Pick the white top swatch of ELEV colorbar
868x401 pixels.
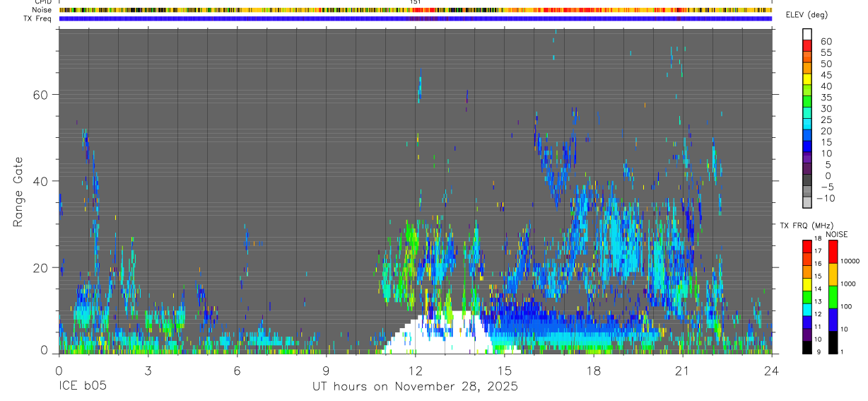pyautogui.click(x=807, y=35)
